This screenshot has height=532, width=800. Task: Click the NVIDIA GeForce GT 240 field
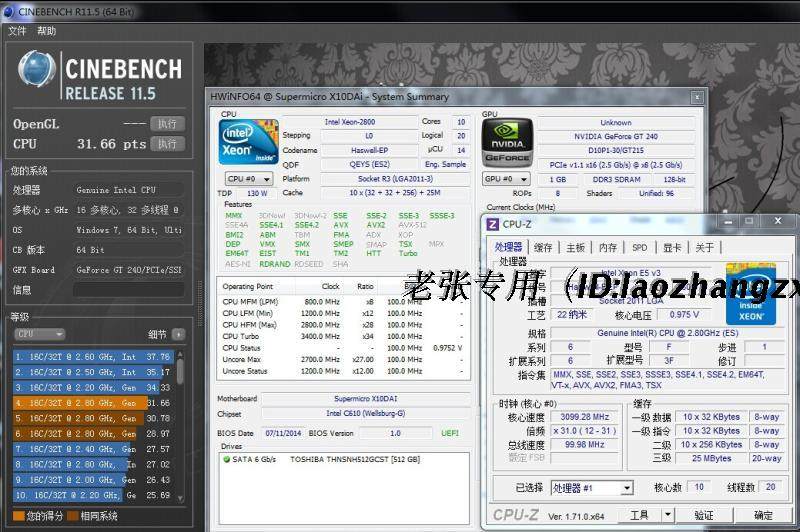(616, 137)
